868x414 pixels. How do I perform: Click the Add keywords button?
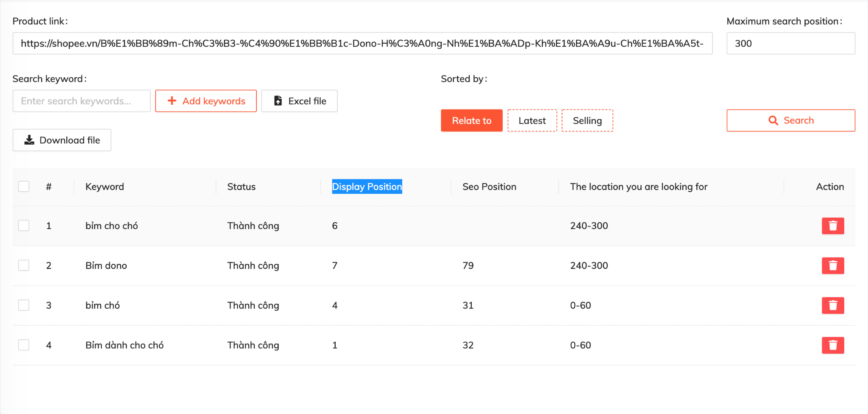[x=206, y=101]
